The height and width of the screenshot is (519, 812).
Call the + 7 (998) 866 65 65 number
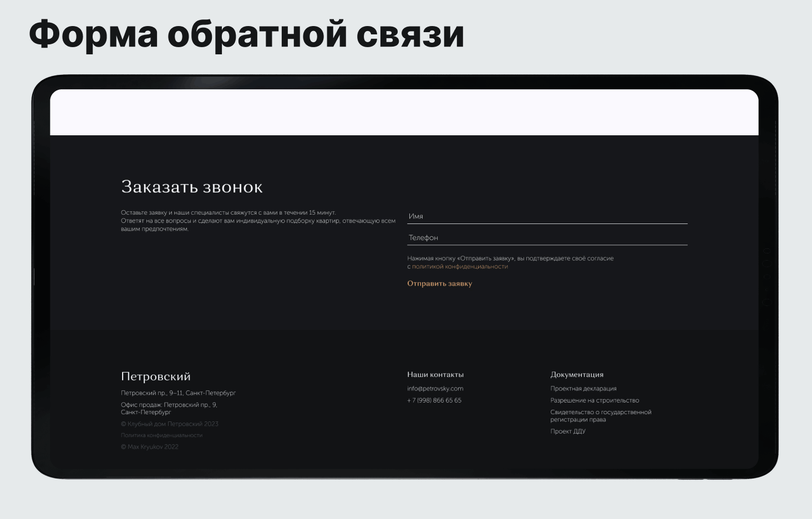(434, 400)
